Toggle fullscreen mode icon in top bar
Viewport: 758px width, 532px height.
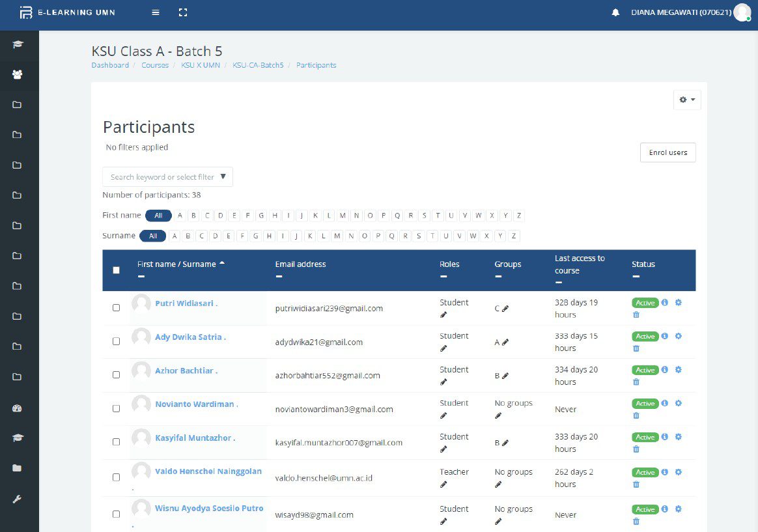point(182,12)
